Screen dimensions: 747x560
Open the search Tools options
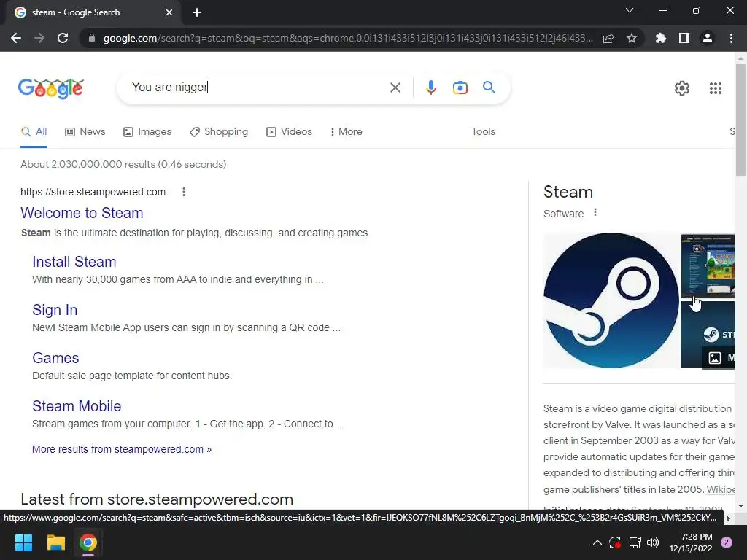pyautogui.click(x=483, y=132)
